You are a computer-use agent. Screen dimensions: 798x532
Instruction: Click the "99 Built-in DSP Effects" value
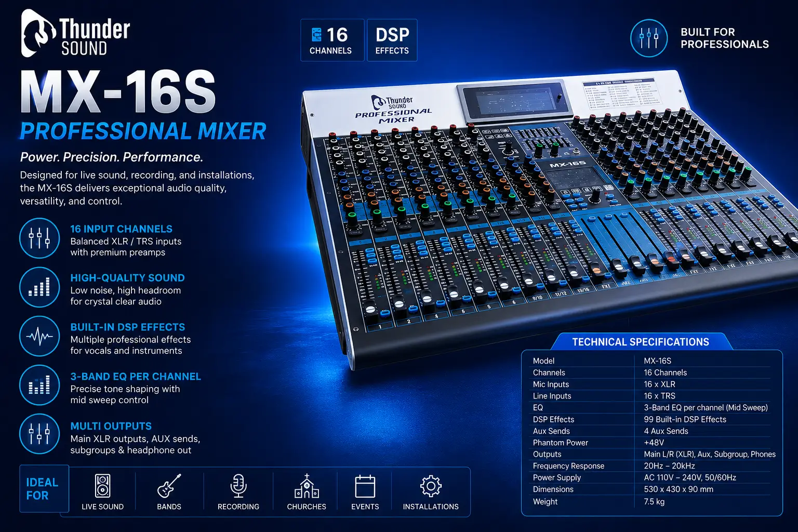(685, 419)
